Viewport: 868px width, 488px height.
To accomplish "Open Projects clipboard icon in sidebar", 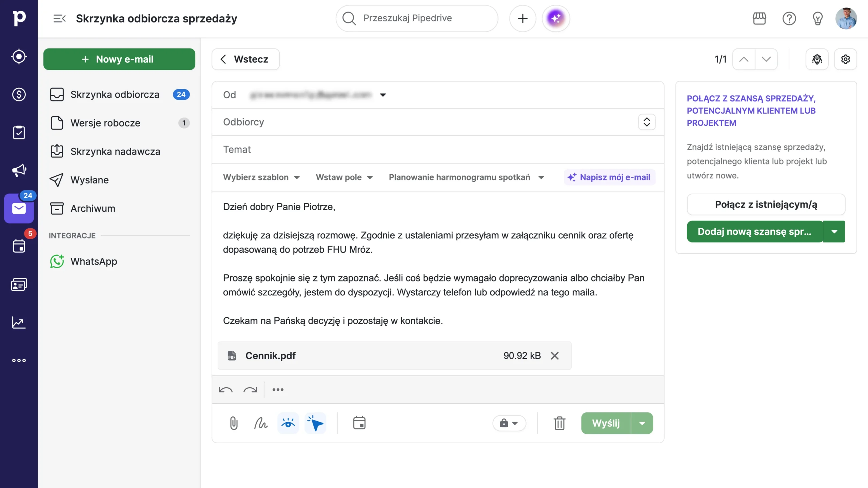I will 19,132.
